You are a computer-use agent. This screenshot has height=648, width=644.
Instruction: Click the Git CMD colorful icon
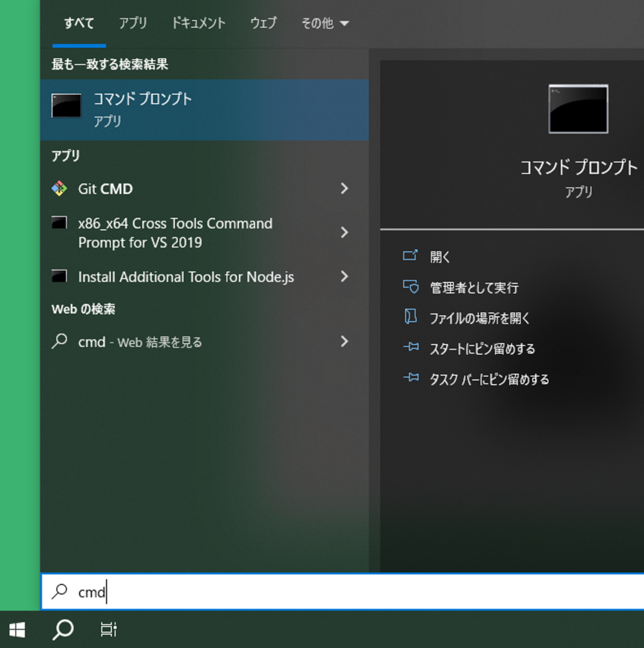(59, 189)
